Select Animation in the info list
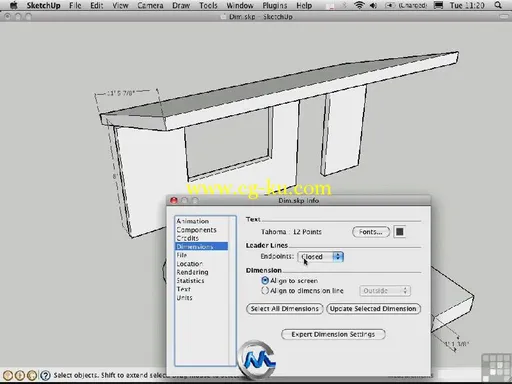This screenshot has width=512, height=384. 193,221
